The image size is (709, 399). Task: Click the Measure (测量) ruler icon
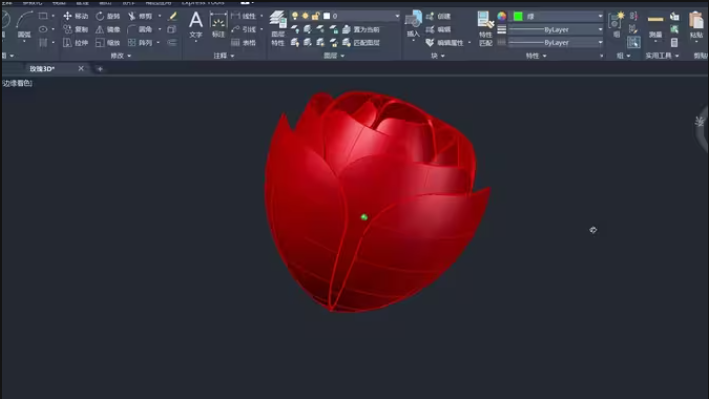pos(655,25)
